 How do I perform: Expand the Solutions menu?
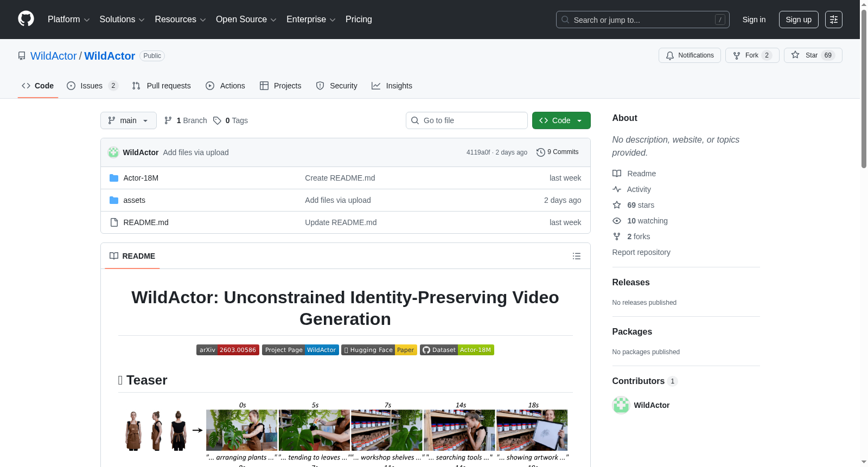(122, 20)
